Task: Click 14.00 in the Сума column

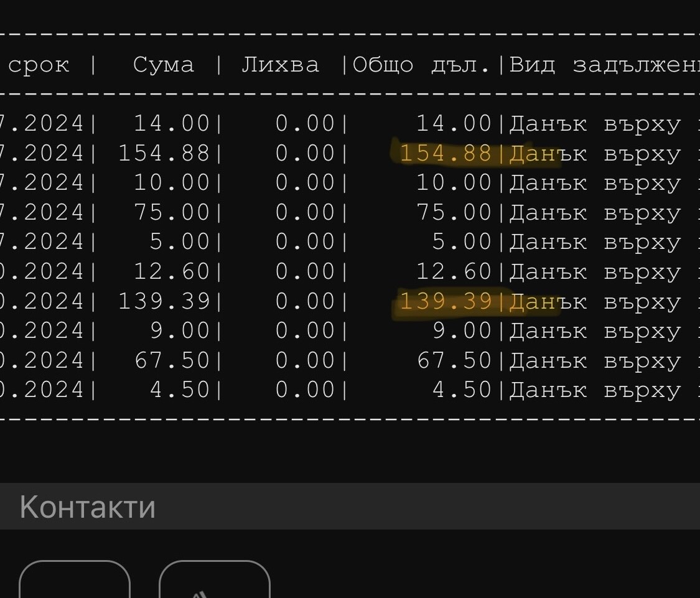Action: click(172, 123)
